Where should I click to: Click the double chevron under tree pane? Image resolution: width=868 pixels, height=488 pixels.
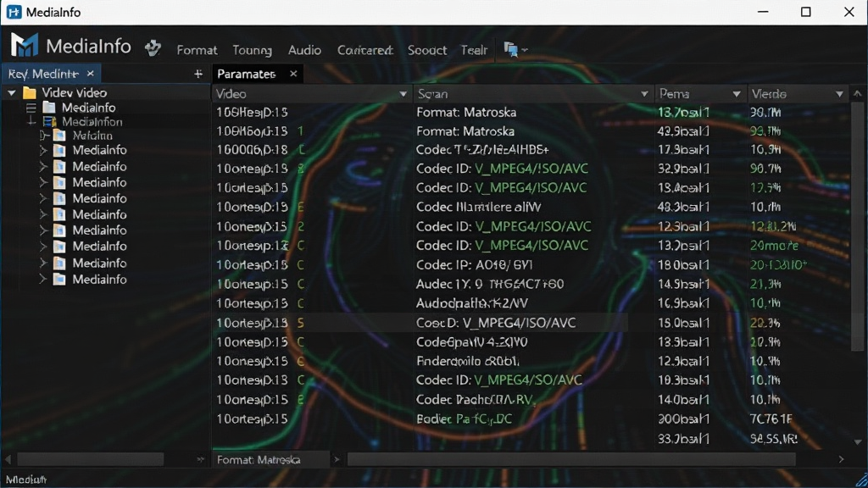(200, 459)
